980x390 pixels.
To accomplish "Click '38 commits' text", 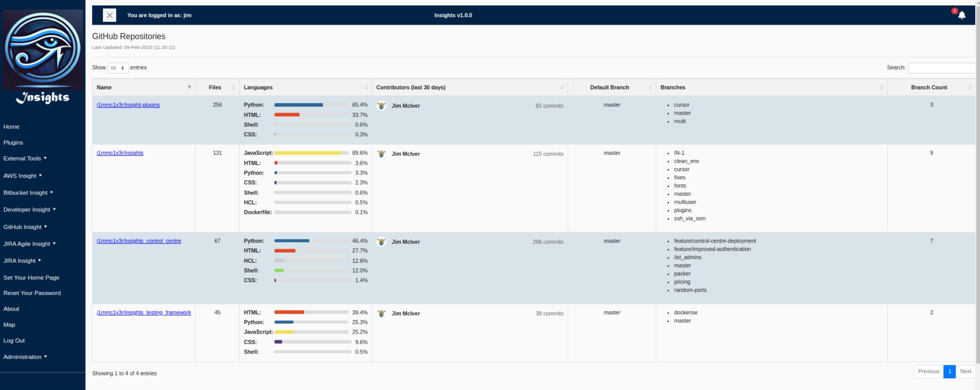I will (549, 313).
